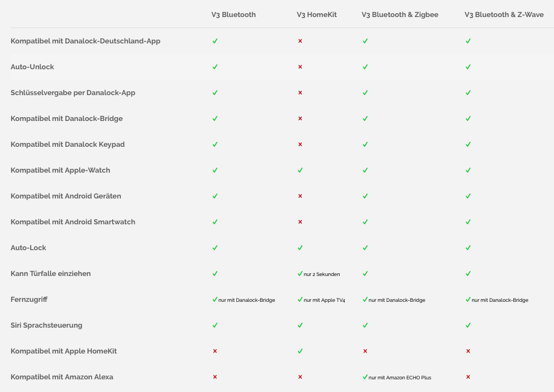Image resolution: width=554 pixels, height=392 pixels.
Task: Select the V3 Bluetooth & Z-Wave column header
Action: click(x=504, y=15)
